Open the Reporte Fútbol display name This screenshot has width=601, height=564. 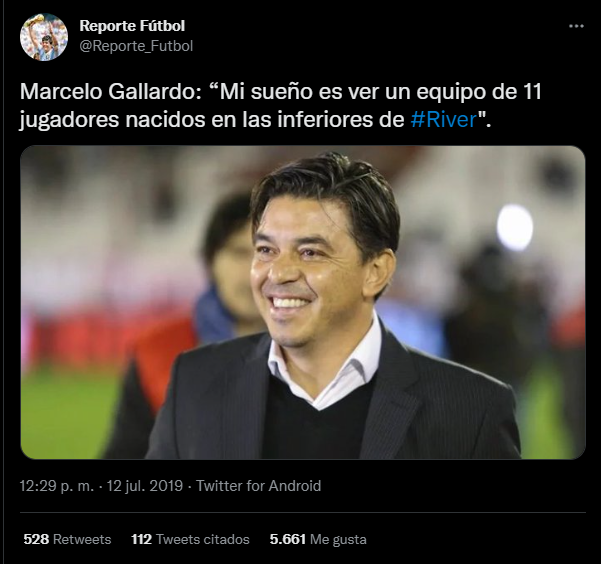click(x=132, y=26)
